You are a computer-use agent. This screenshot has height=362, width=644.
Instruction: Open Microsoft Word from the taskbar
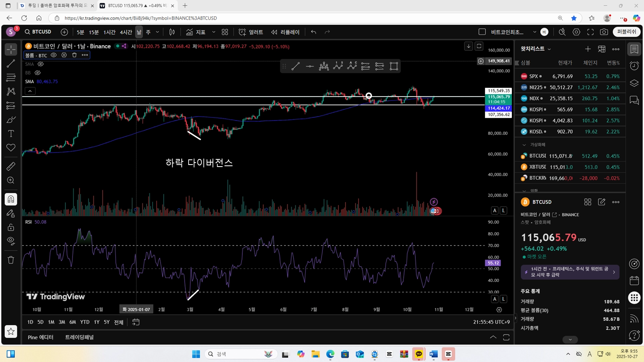pos(433,354)
